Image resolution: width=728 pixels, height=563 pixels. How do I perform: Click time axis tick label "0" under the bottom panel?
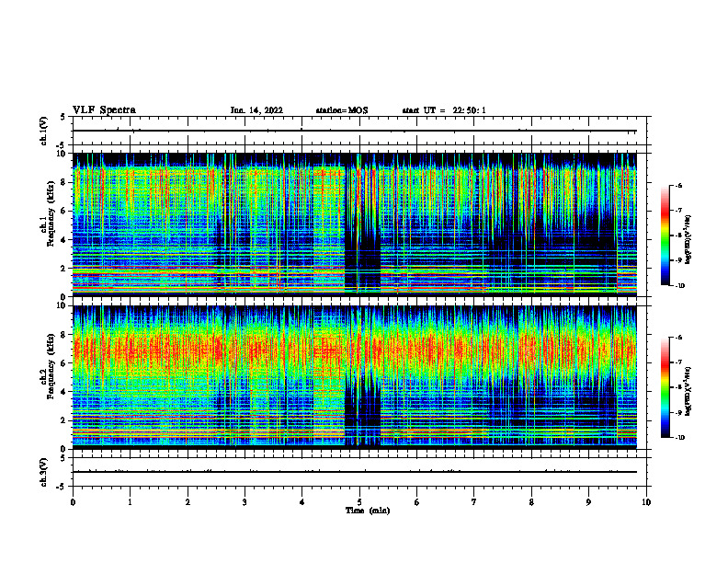(73, 502)
